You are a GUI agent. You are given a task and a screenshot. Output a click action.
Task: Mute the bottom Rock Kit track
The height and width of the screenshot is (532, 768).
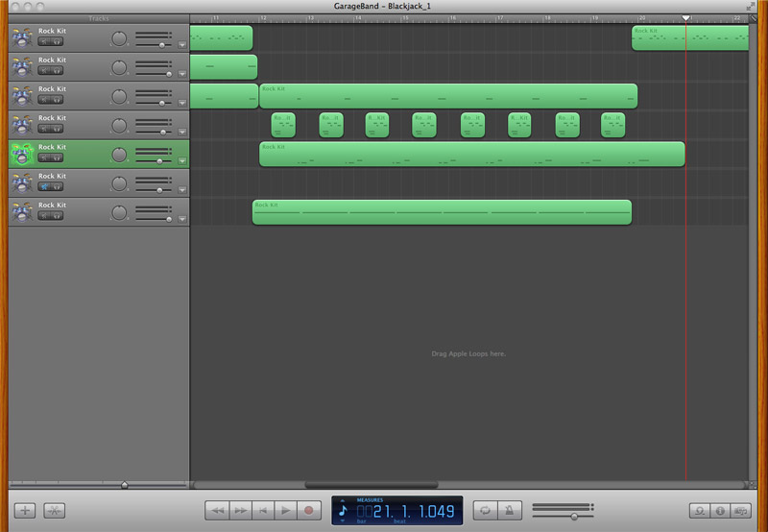pos(44,216)
